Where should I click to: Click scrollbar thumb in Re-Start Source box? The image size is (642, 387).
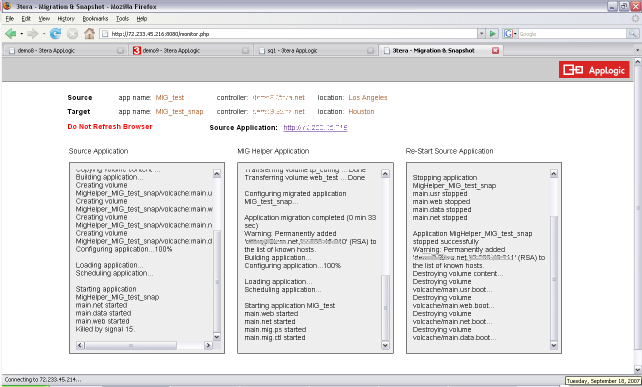(x=554, y=278)
